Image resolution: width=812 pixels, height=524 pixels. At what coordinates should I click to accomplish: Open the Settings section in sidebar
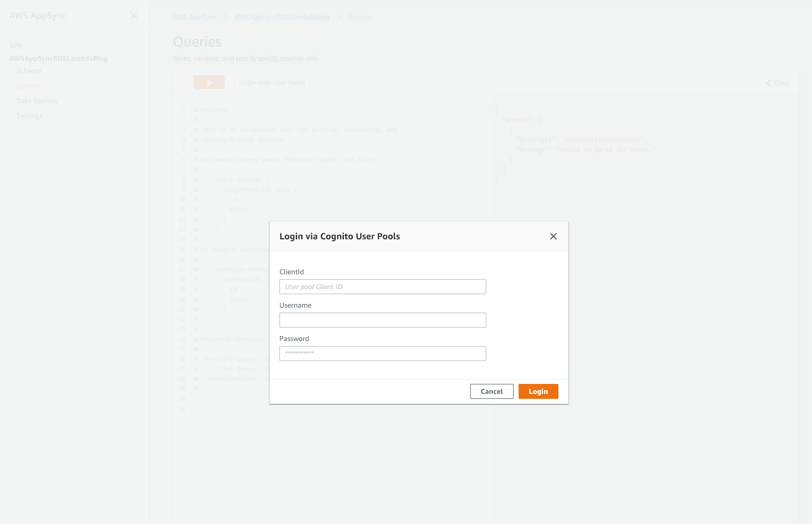click(29, 116)
